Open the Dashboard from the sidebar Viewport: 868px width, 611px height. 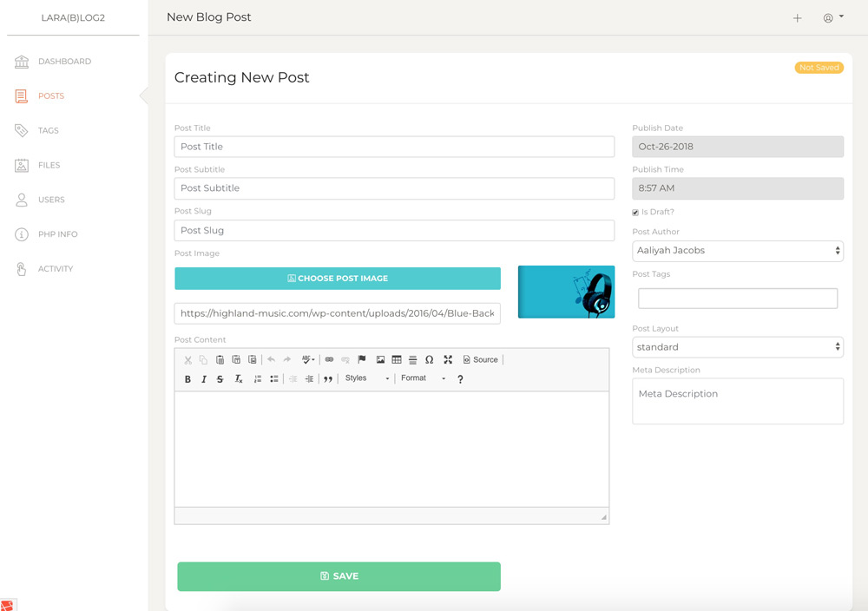click(x=63, y=61)
